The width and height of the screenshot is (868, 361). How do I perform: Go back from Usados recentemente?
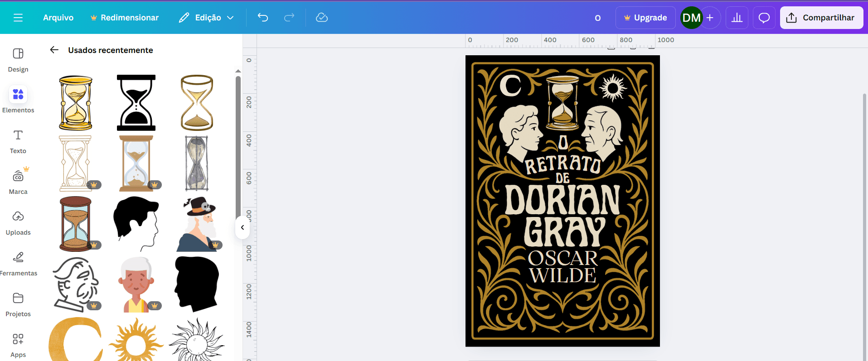point(54,50)
